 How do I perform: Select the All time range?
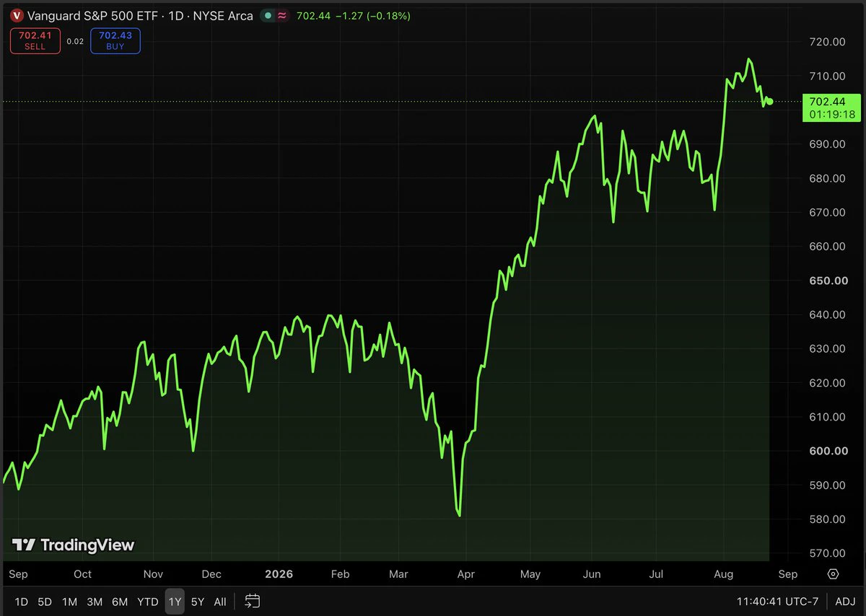tap(220, 602)
